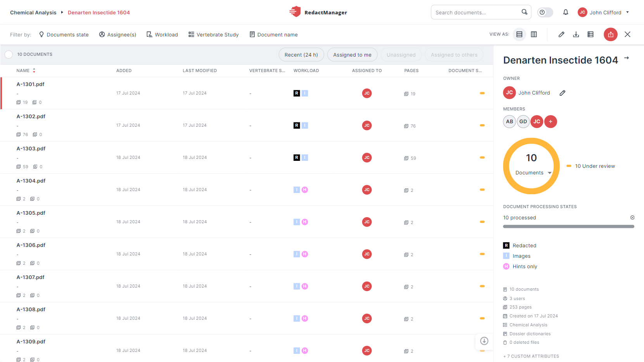Switch to workflow column view
This screenshot has height=362, width=644.
(x=534, y=34)
